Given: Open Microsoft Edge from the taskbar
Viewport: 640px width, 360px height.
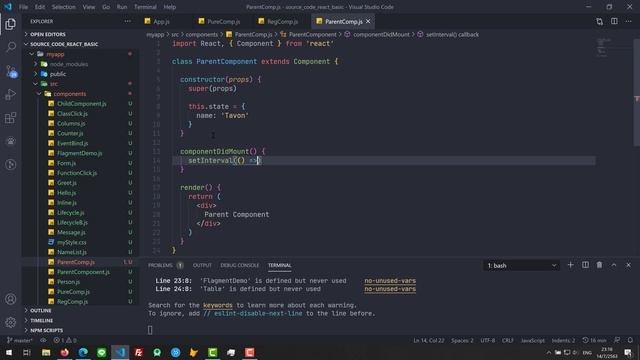Looking at the screenshot, I should click(83, 353).
